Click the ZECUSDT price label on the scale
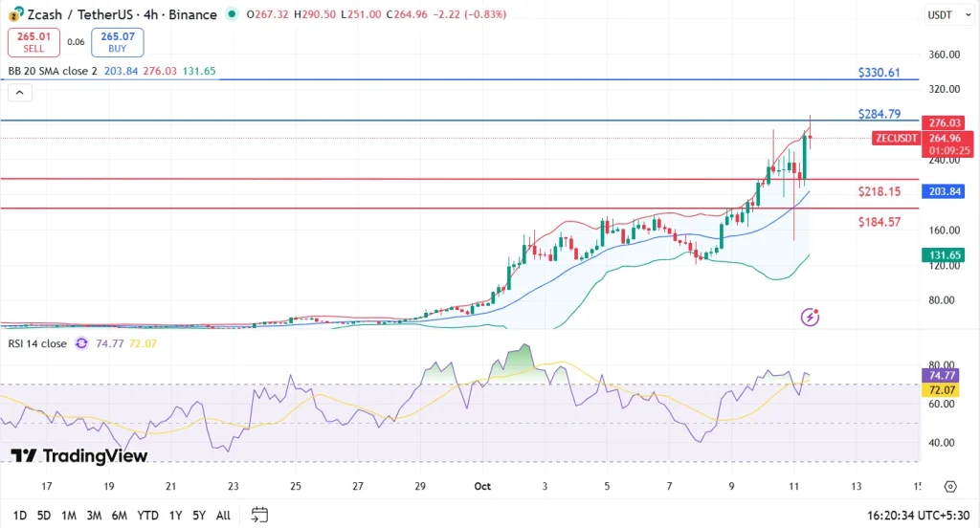Image resolution: width=980 pixels, height=528 pixels. (896, 138)
